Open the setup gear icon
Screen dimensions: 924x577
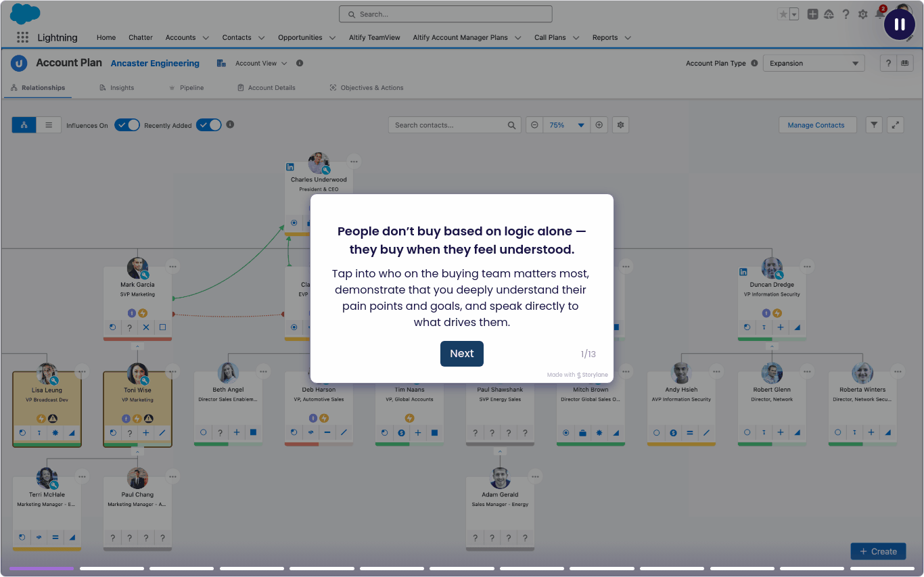862,14
